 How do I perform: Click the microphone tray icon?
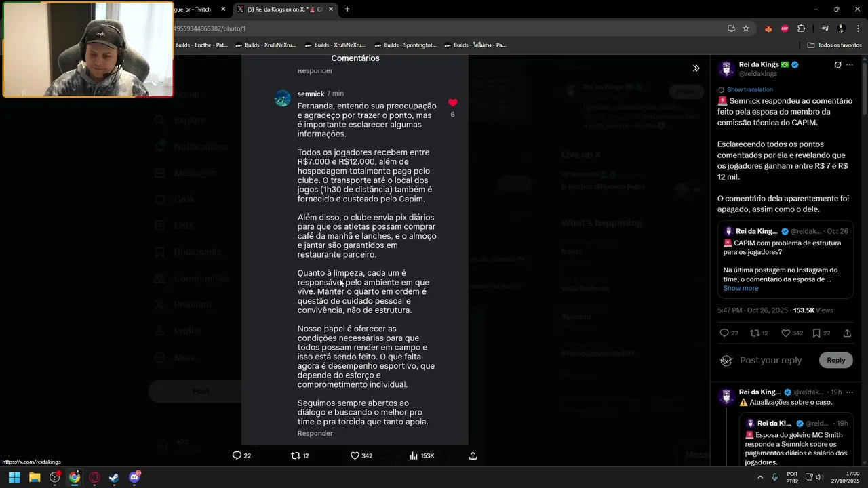774,477
